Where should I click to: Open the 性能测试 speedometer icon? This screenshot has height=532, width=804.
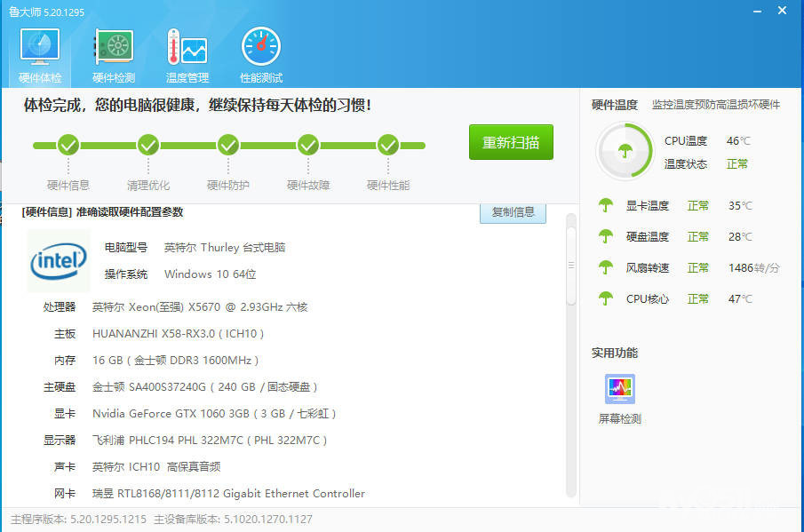(261, 55)
